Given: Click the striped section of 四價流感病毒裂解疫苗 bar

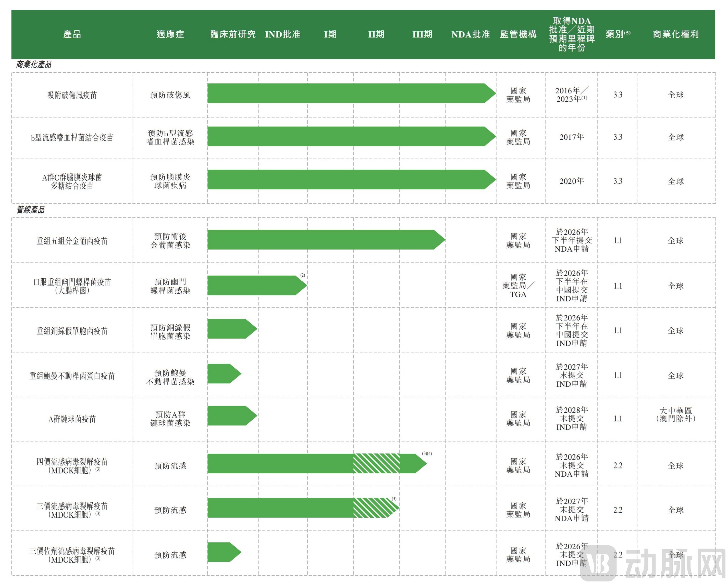Looking at the screenshot, I should click(x=376, y=463).
